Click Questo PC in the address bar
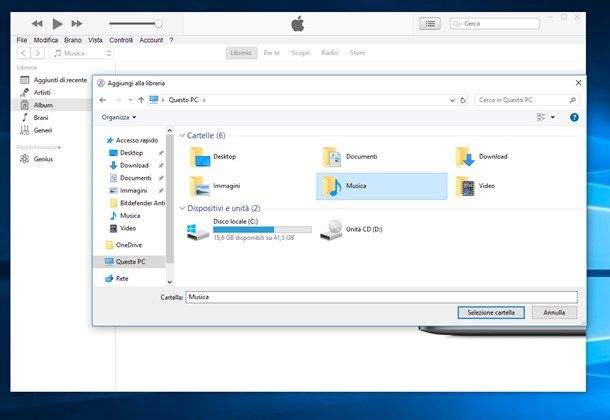 coord(183,100)
